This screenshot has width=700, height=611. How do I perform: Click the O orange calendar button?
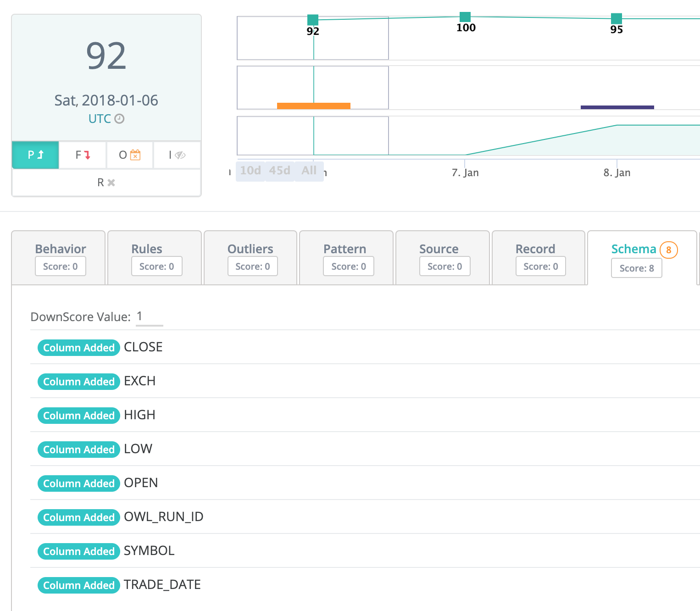point(130,155)
